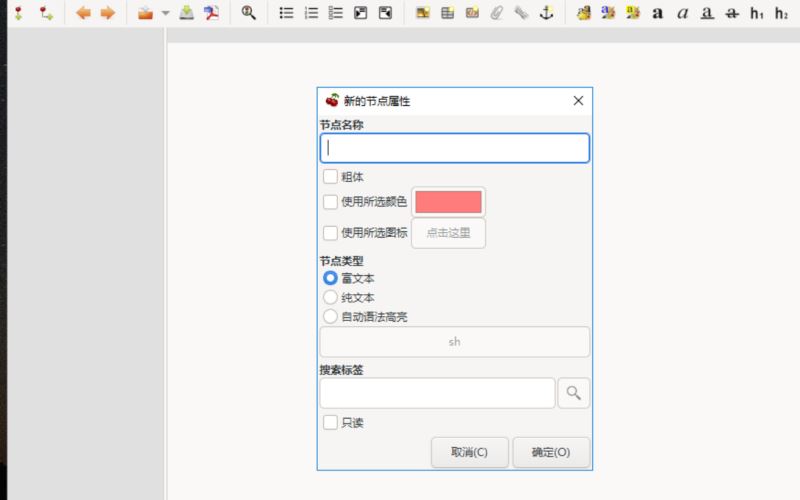Open the sh syntax language selector

click(x=454, y=342)
